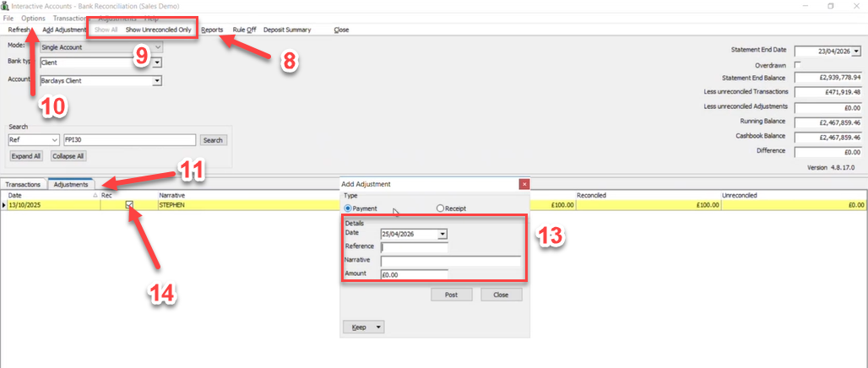Expand the Keep button dropdown arrow
868x368 pixels.
click(x=378, y=327)
